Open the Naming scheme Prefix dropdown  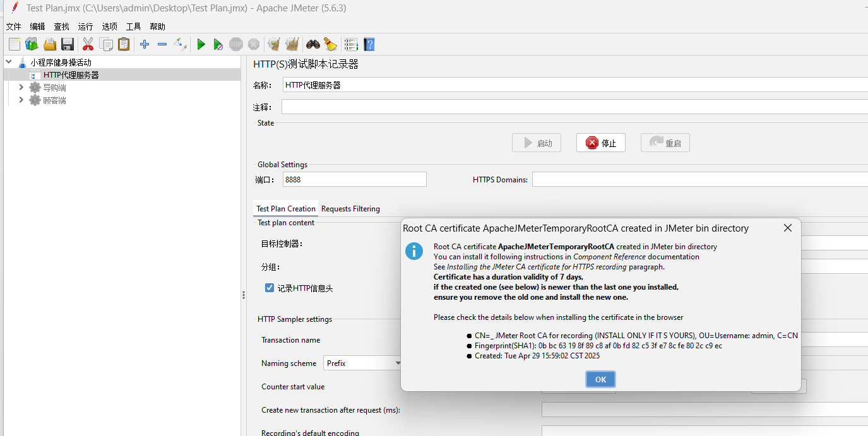point(364,363)
